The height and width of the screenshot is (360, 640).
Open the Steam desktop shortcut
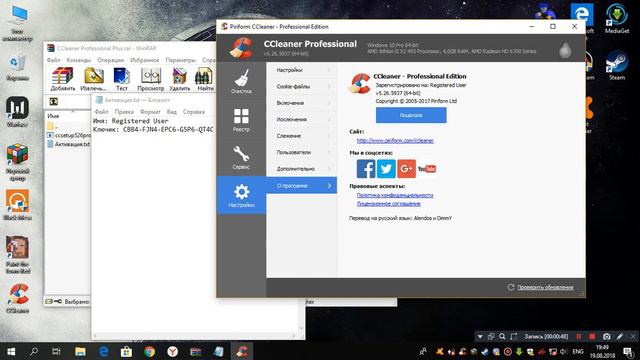pyautogui.click(x=617, y=65)
